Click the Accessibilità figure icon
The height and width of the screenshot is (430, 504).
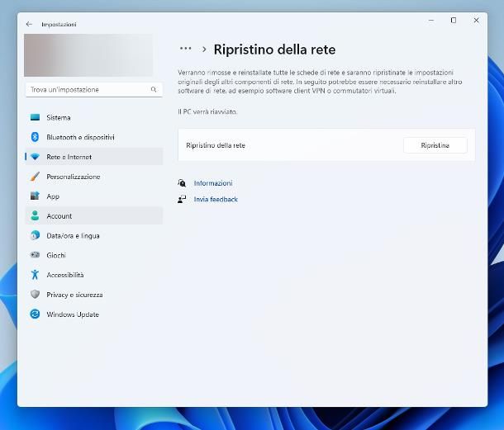(x=35, y=275)
